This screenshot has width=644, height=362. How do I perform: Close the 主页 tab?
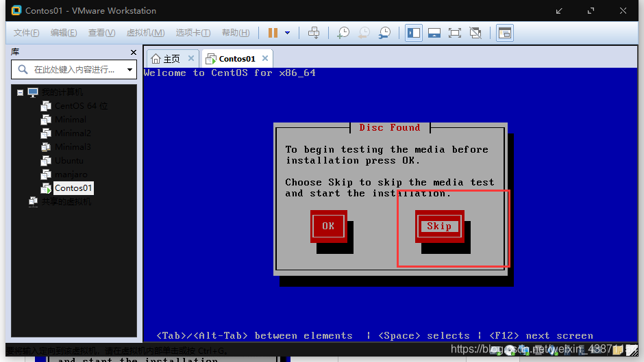(191, 58)
